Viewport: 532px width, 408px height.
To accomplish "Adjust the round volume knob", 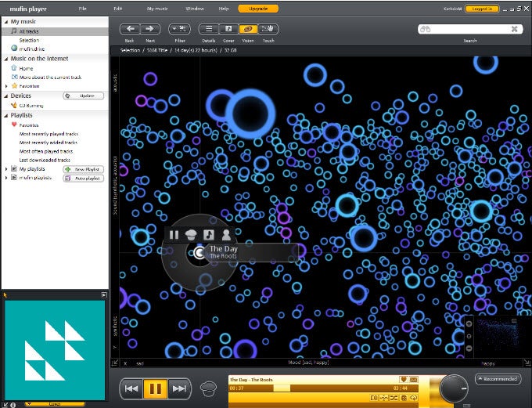I will click(x=454, y=388).
